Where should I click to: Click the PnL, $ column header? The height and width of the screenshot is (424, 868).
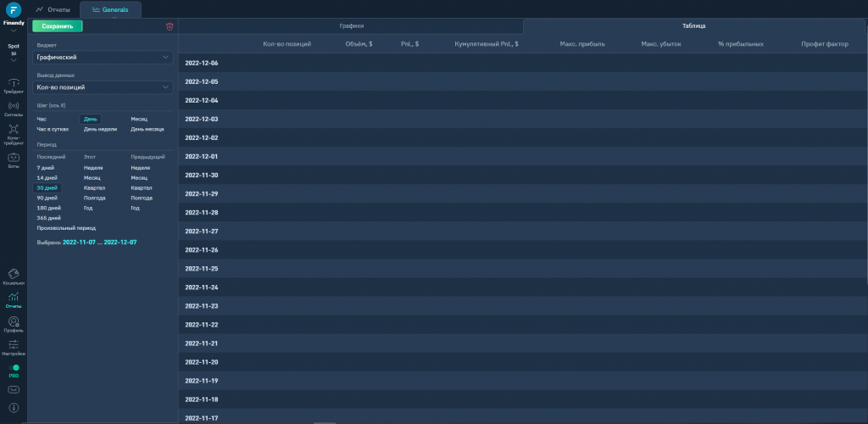[409, 44]
